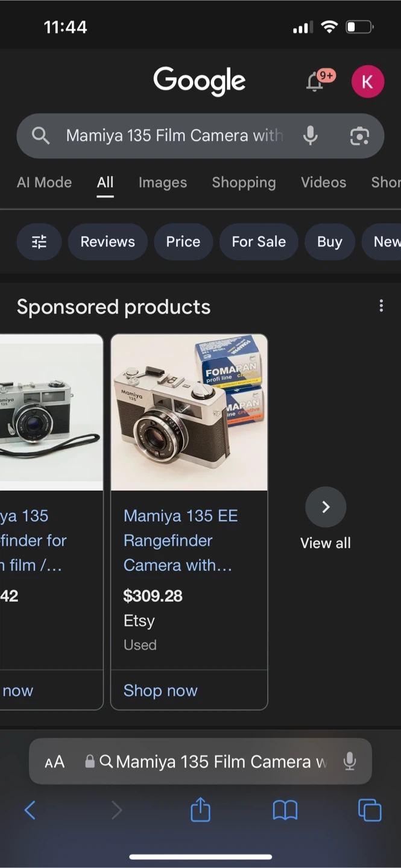Open sponsored products more options menu

pos(381,306)
